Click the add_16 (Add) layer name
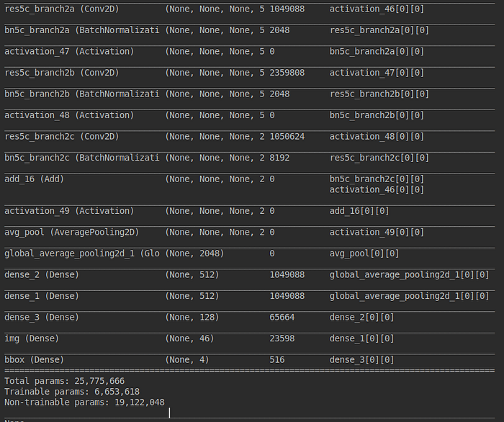The image size is (504, 422). tap(34, 179)
